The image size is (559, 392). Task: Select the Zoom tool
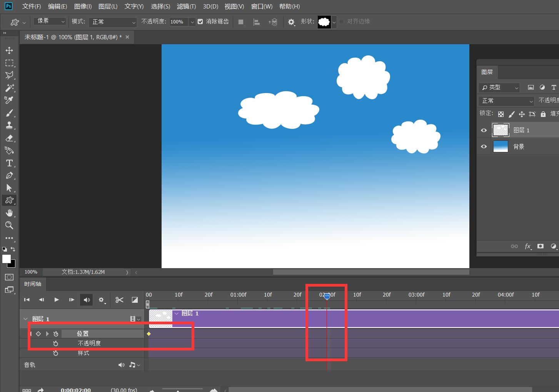pyautogui.click(x=9, y=225)
